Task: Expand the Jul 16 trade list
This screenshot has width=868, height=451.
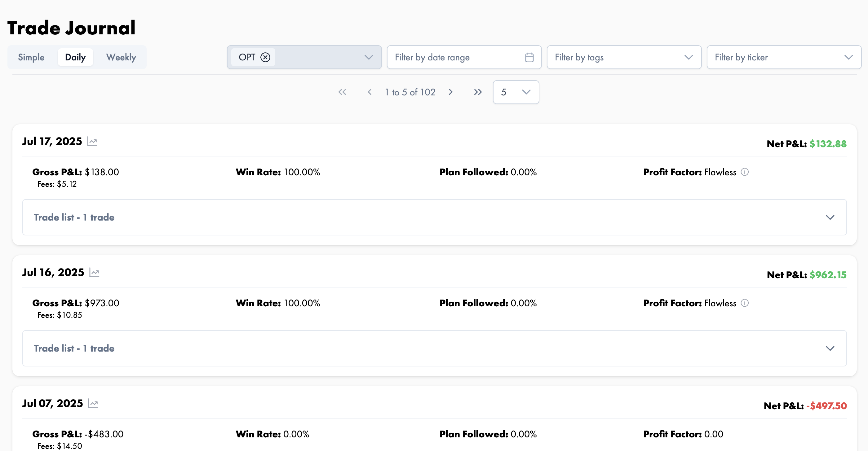Action: [434, 348]
